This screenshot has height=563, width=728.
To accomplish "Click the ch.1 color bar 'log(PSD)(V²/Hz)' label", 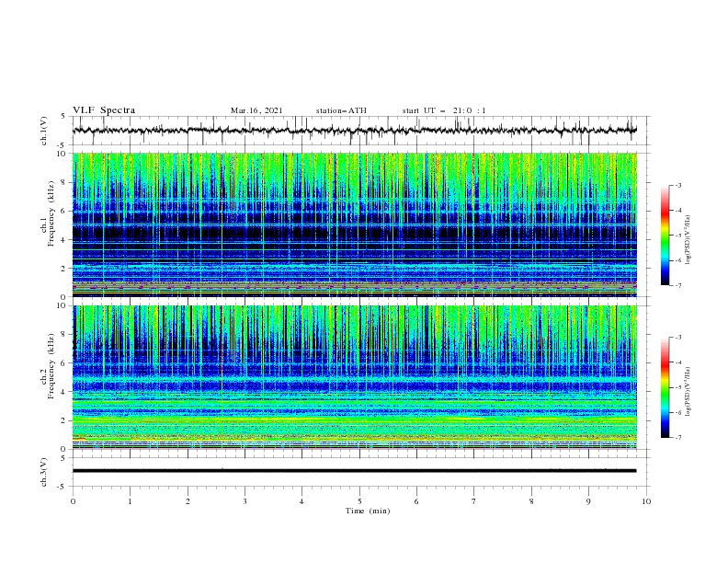I will (688, 240).
